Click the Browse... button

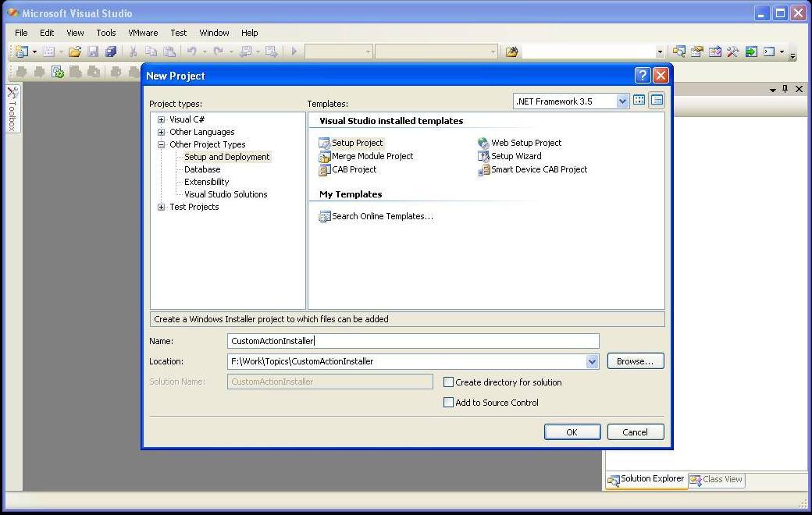coord(636,361)
